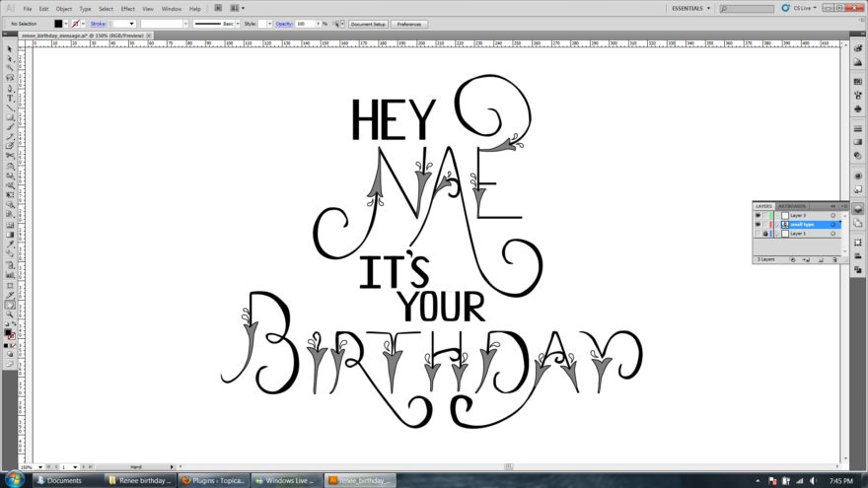This screenshot has width=868, height=488.
Task: Click the Windows Start button
Action: tap(14, 479)
